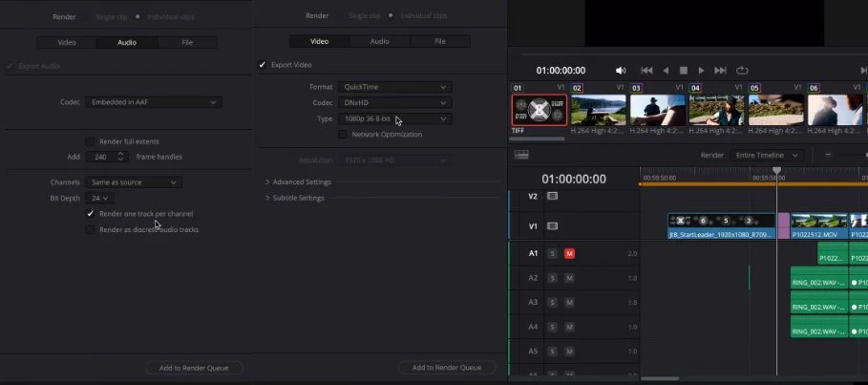868x385 pixels.
Task: Uncheck Export Video checkbox
Action: click(263, 65)
